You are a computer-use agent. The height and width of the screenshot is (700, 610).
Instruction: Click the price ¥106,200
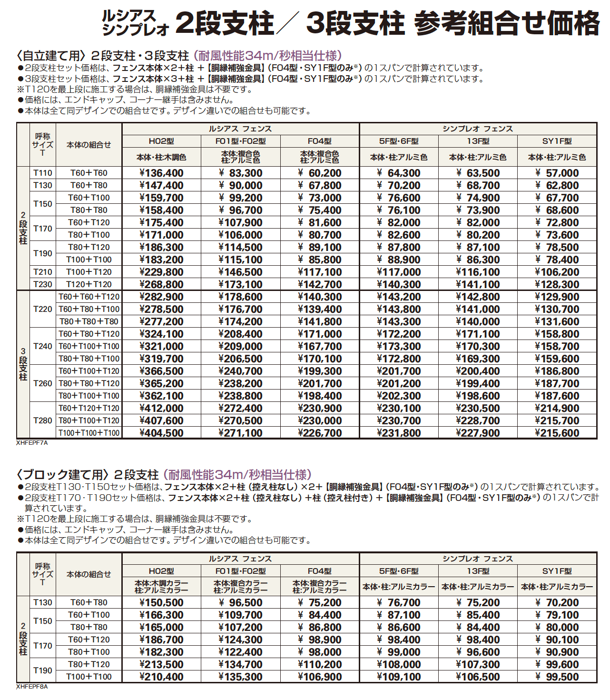pos(557,272)
